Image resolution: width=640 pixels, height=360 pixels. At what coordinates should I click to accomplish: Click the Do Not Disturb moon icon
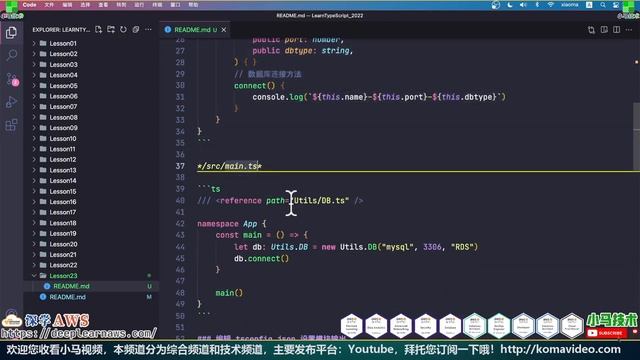510,5
